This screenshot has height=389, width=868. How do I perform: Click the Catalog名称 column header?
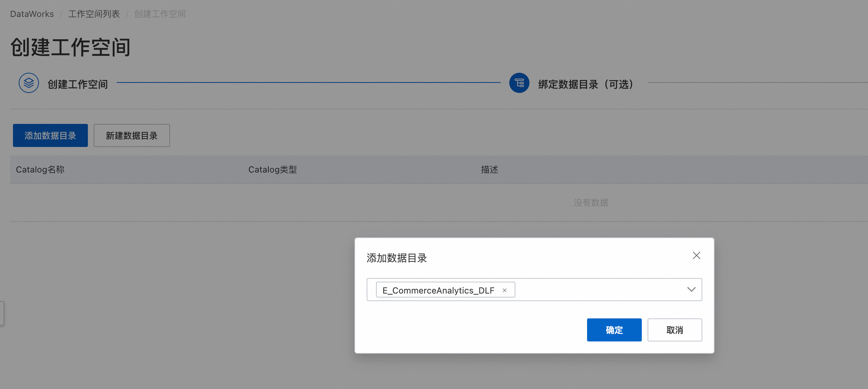point(40,170)
